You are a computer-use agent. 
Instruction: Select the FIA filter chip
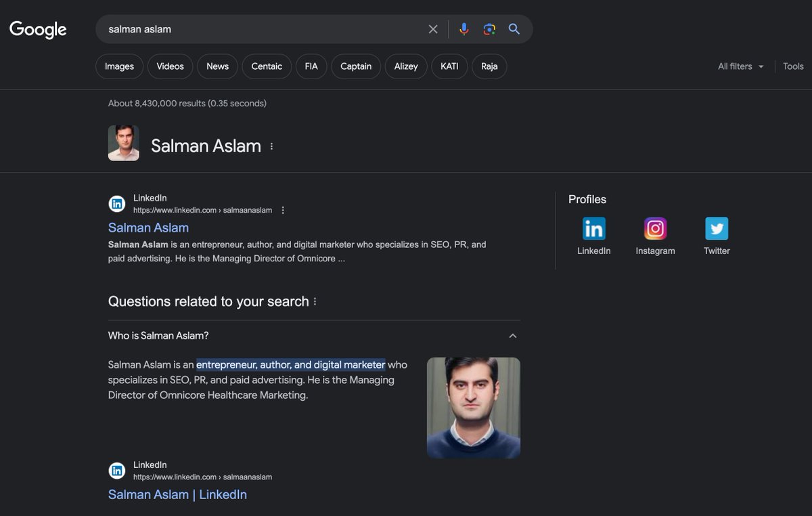coord(311,66)
